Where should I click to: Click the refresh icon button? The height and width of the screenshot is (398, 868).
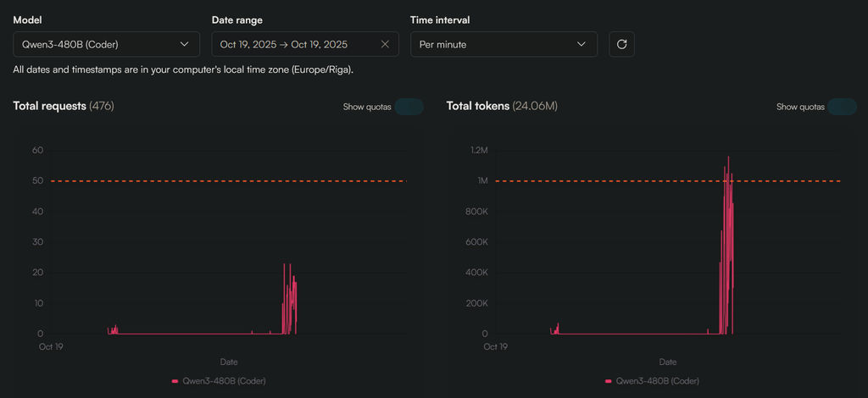click(621, 44)
